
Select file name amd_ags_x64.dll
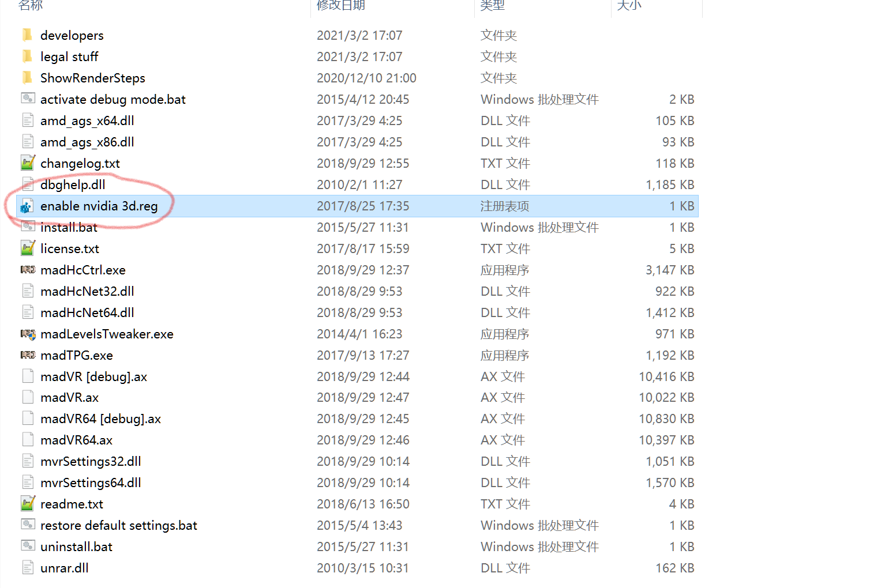[87, 120]
